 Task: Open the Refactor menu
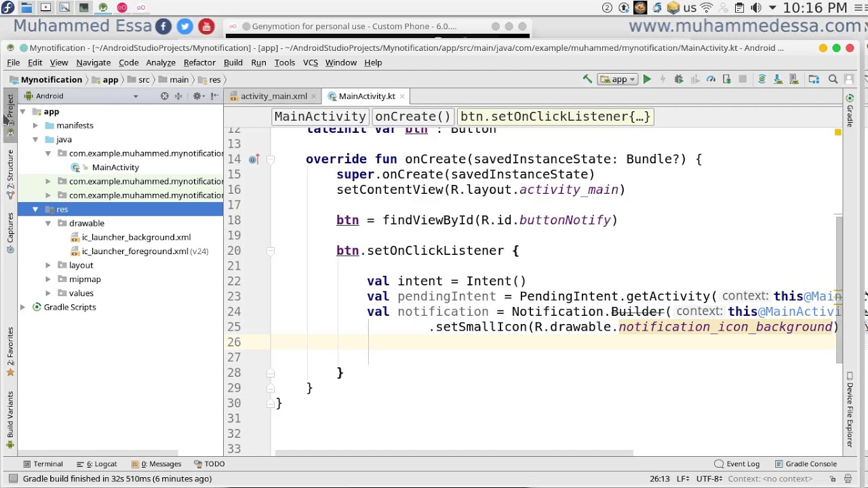click(199, 62)
